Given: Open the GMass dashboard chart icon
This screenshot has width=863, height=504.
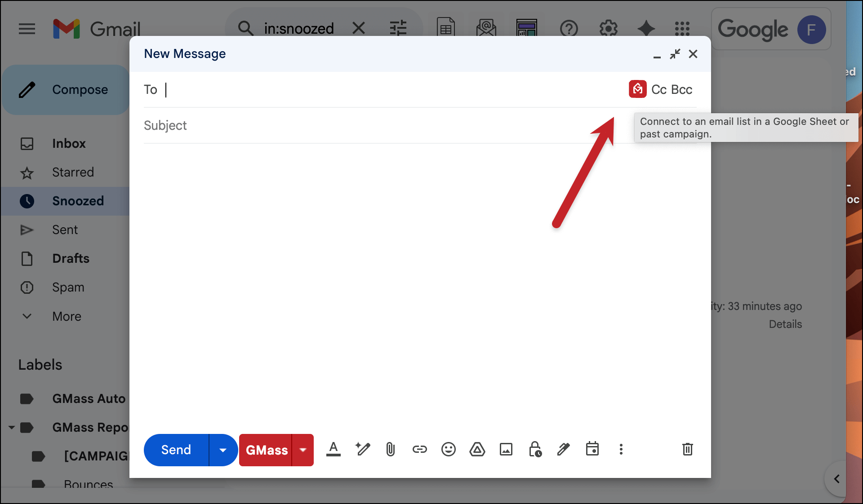Looking at the screenshot, I should 527,28.
